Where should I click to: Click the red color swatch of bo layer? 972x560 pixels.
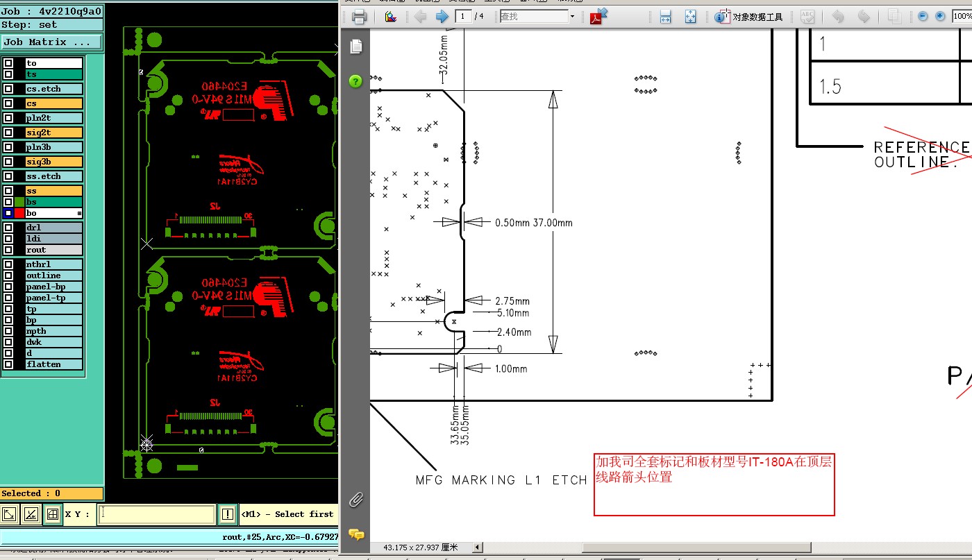[19, 213]
